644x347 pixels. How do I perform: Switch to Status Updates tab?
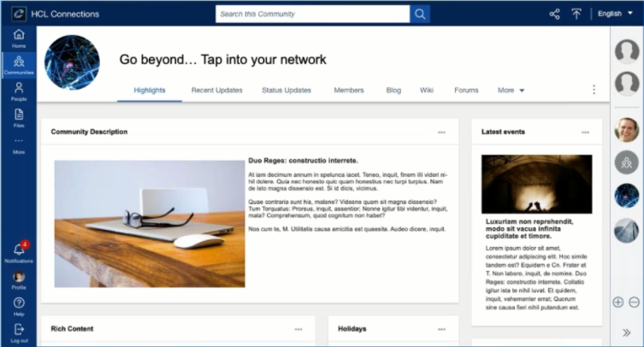pyautogui.click(x=287, y=91)
